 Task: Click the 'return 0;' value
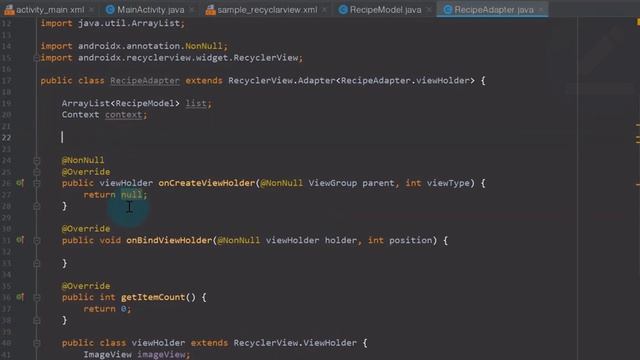(124, 309)
